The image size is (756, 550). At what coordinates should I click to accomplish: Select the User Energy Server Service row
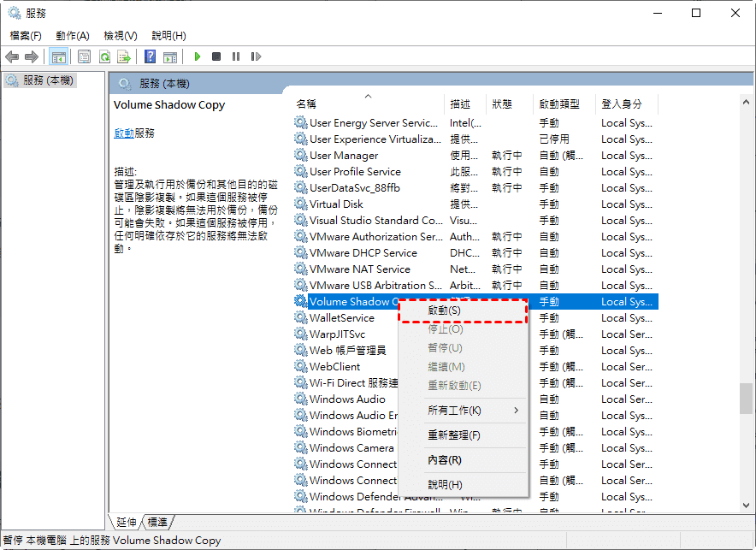[x=475, y=123]
